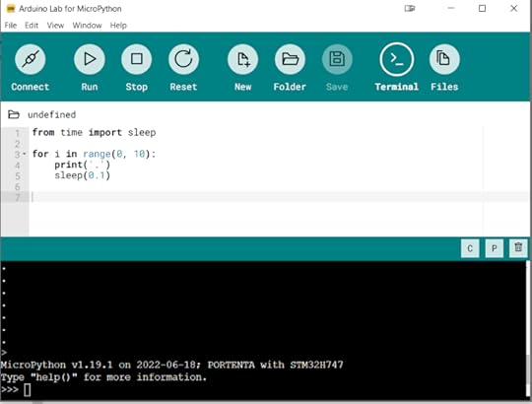
Task: Paste into terminal with the P button
Action: tap(494, 248)
